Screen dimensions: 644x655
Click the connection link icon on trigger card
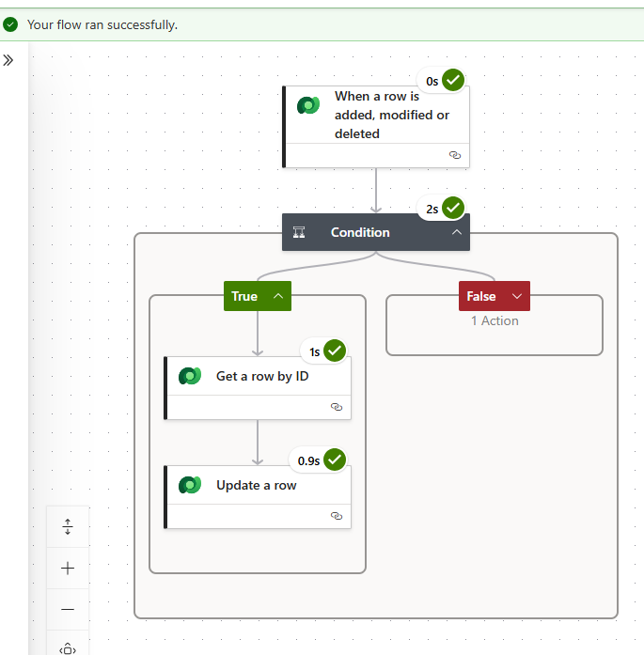[x=455, y=155]
